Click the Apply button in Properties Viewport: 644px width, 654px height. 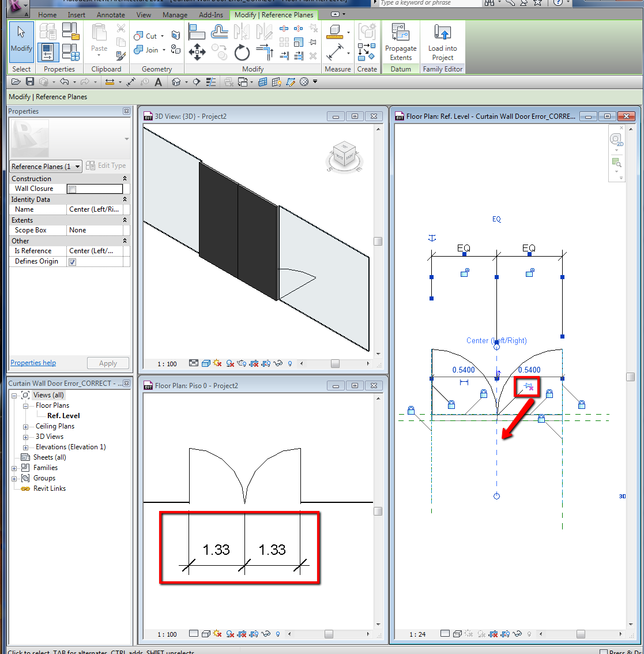[108, 363]
